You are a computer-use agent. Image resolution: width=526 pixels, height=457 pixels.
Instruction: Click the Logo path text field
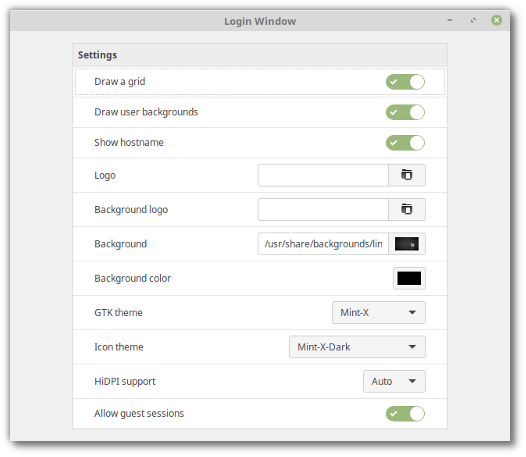coord(323,175)
